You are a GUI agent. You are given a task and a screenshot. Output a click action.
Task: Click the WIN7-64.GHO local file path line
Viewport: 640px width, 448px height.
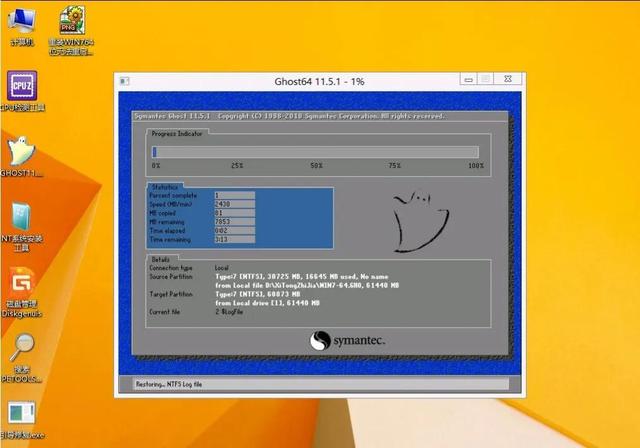coord(307,286)
